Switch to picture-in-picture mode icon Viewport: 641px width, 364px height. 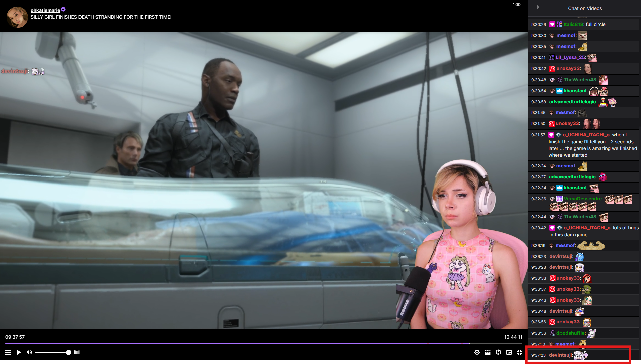[509, 352]
